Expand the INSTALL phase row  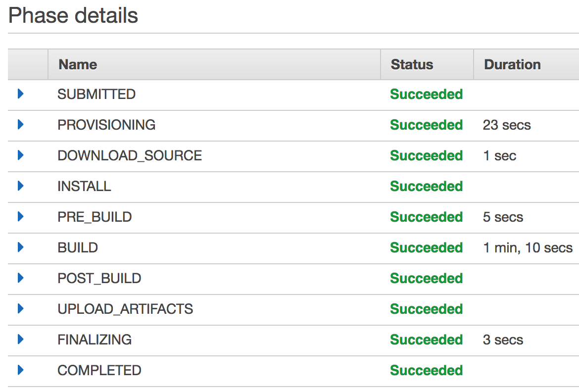pyautogui.click(x=21, y=186)
